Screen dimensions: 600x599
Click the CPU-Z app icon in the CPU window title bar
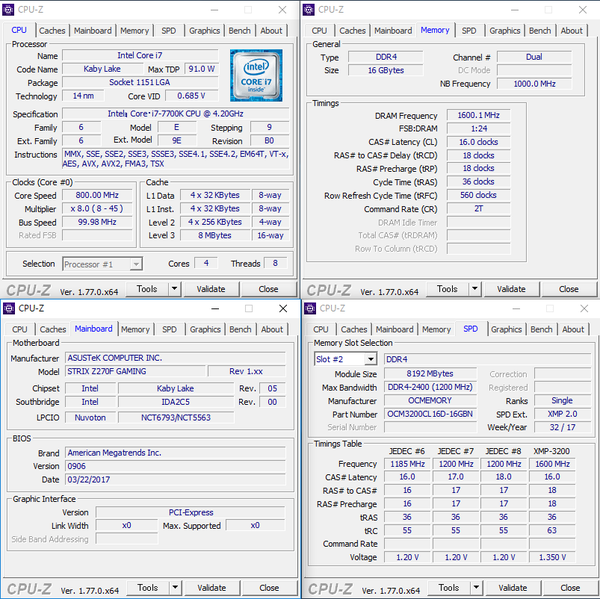pos(8,10)
